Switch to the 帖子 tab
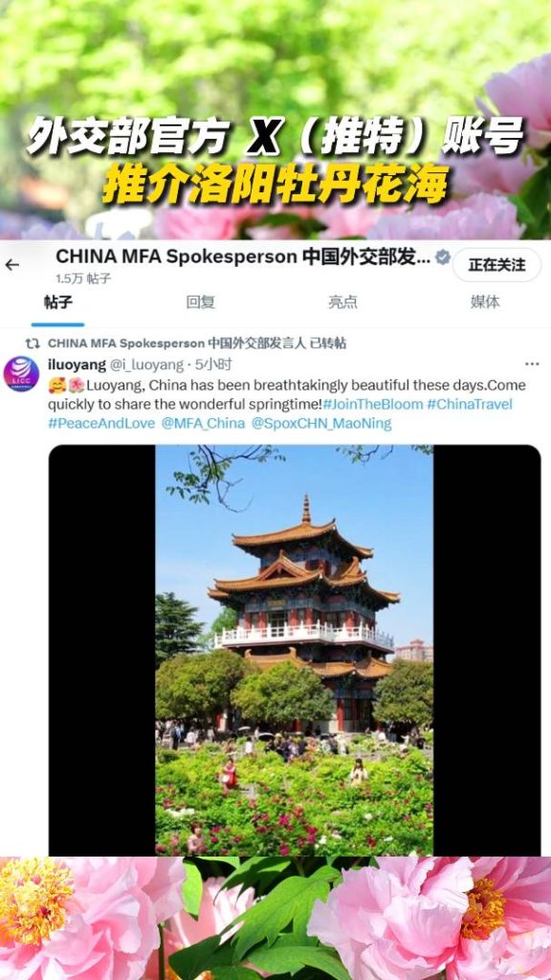The image size is (551, 980). coord(57,302)
